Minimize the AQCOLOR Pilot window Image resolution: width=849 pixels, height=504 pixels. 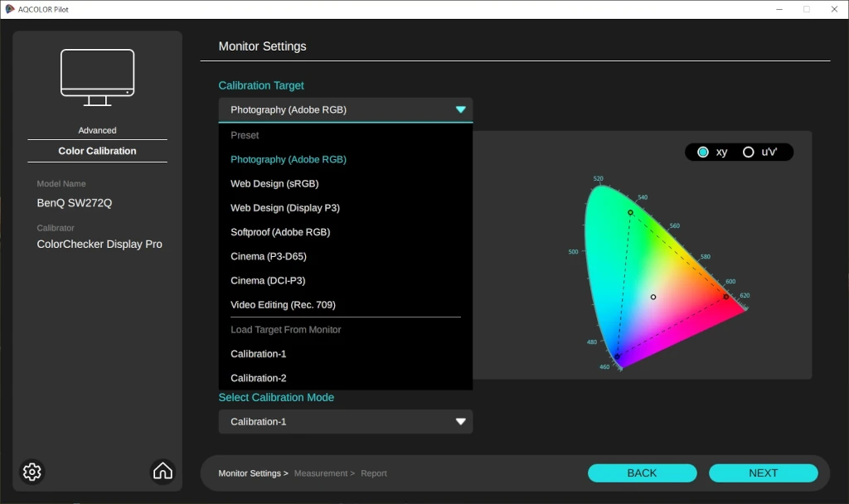click(x=779, y=9)
